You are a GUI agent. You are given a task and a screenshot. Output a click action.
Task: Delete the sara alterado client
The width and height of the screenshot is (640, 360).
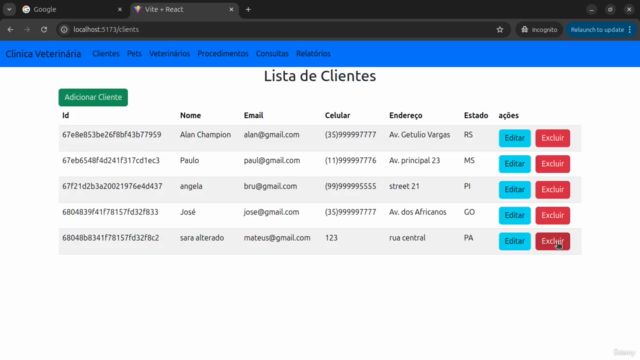553,241
